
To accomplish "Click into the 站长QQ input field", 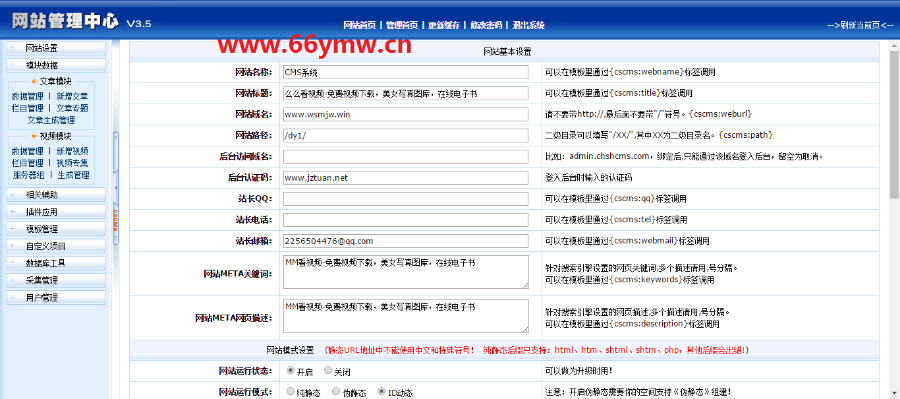I will point(406,199).
